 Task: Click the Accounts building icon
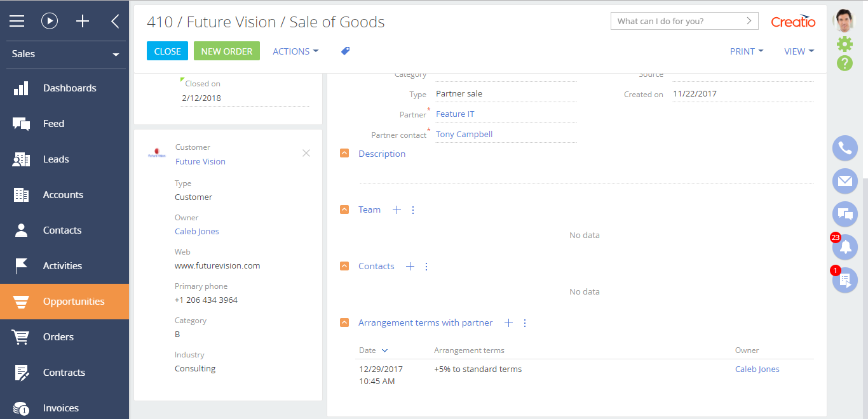(21, 195)
